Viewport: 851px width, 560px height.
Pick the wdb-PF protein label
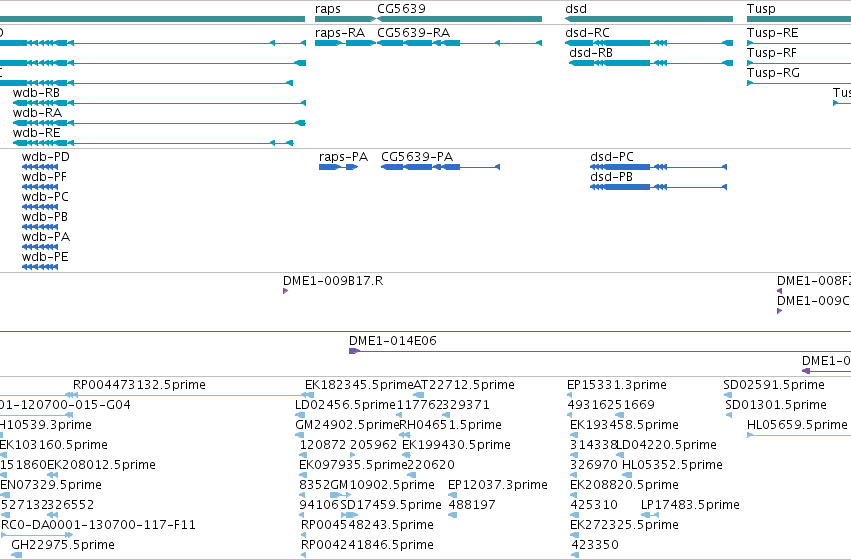44,177
